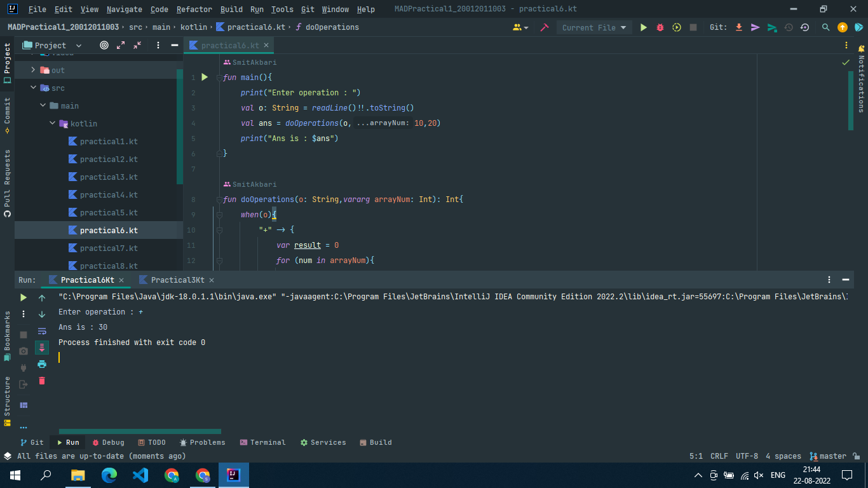Open the Problems tool window
Image resolution: width=868 pixels, height=488 pixels.
coord(202,442)
